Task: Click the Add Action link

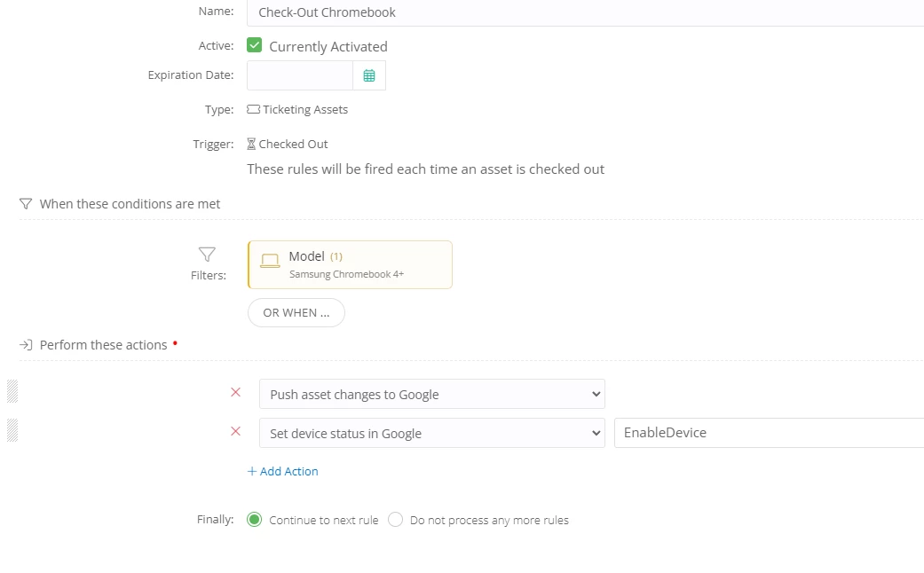Action: coord(283,471)
